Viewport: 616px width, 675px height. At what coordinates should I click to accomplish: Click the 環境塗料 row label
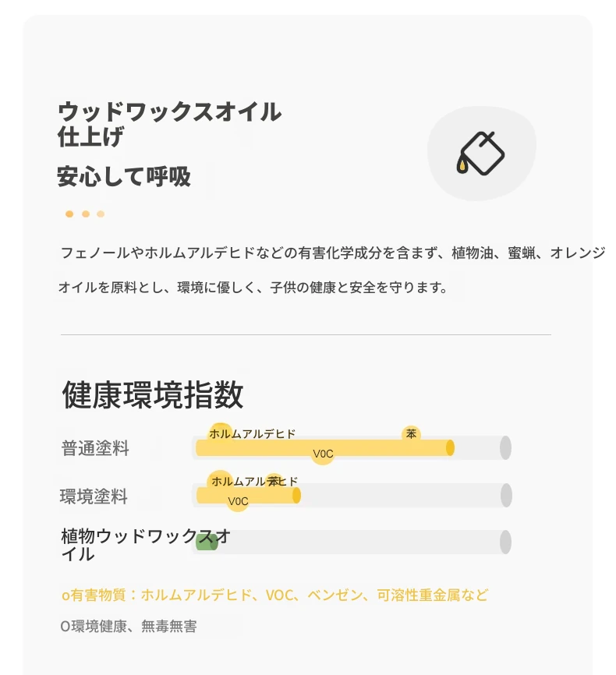click(94, 497)
